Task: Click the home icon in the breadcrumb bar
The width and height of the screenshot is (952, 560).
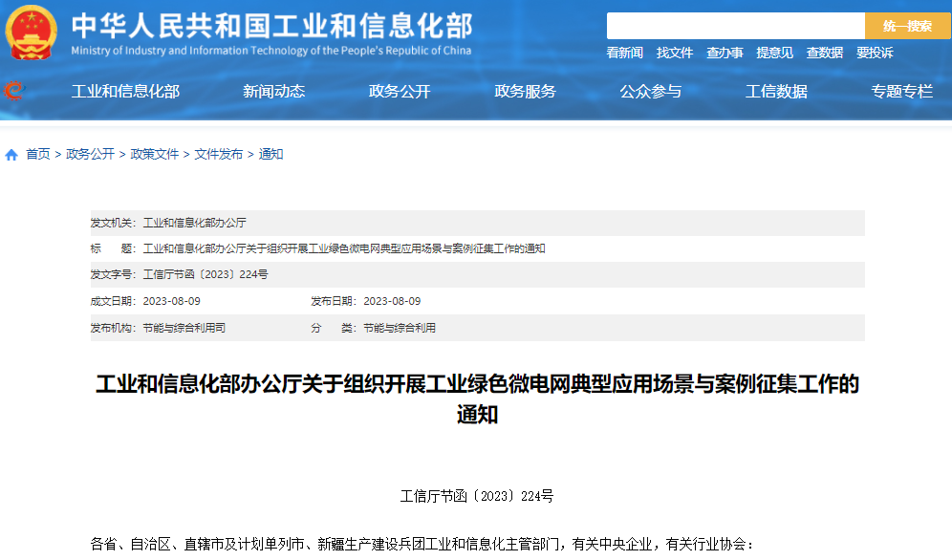Action: [x=11, y=154]
